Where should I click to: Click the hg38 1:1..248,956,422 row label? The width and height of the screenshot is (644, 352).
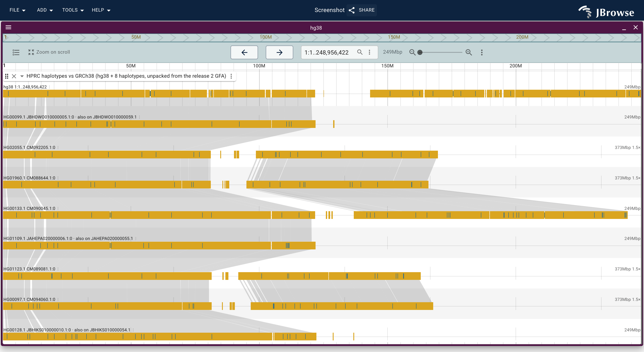coord(25,87)
